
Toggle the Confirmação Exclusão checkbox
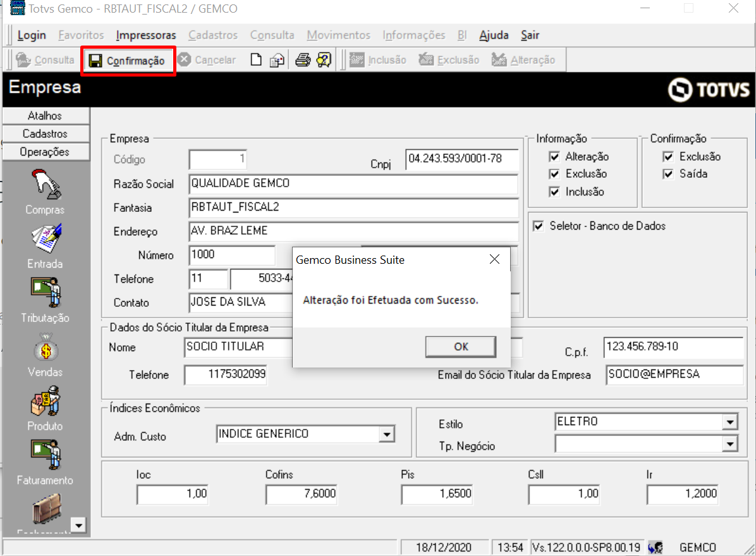tap(668, 157)
